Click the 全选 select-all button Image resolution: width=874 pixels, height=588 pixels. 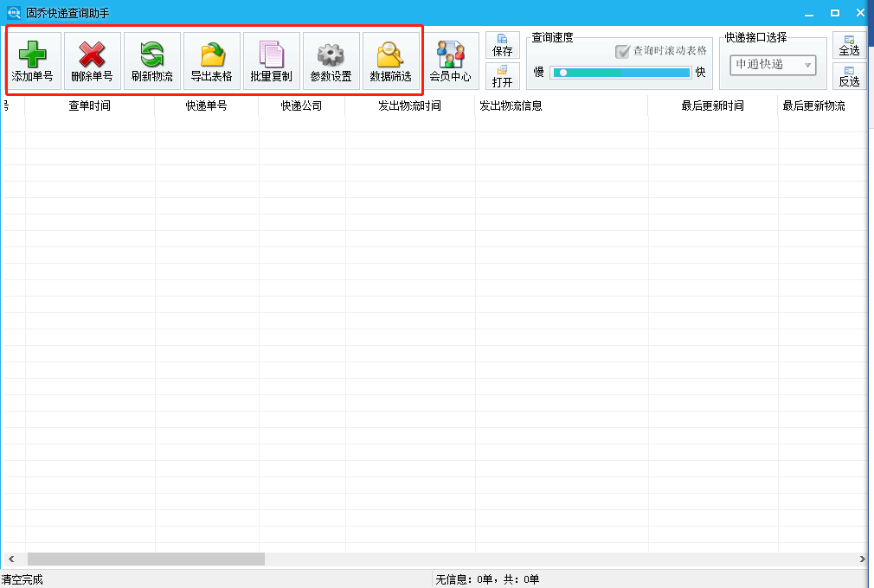(849, 45)
